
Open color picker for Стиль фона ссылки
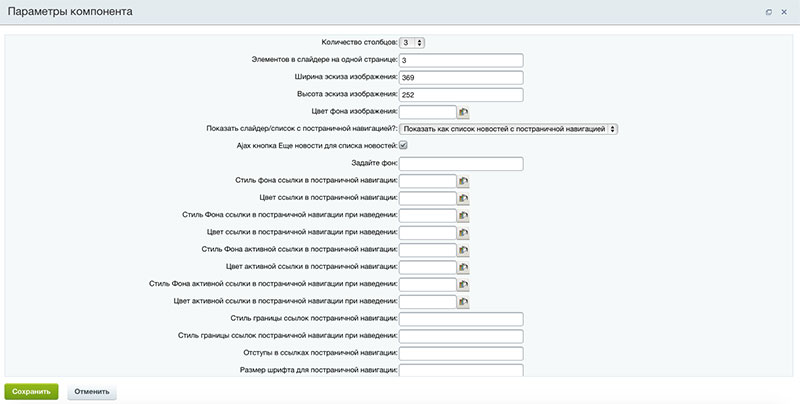click(x=464, y=181)
